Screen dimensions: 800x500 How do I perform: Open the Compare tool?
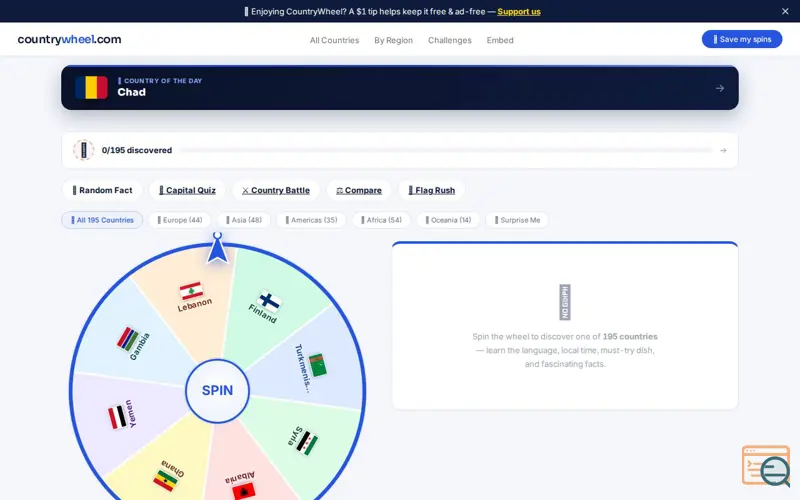tap(359, 190)
